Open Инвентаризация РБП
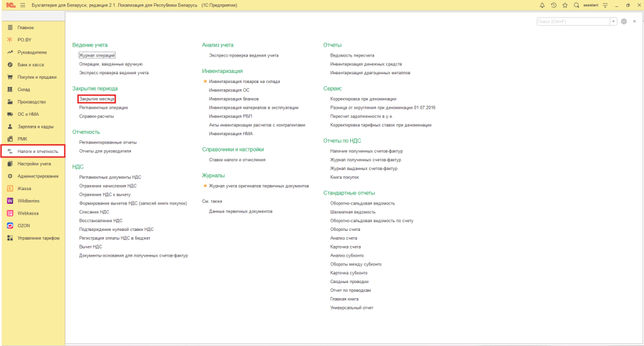644x346 pixels. coord(230,116)
